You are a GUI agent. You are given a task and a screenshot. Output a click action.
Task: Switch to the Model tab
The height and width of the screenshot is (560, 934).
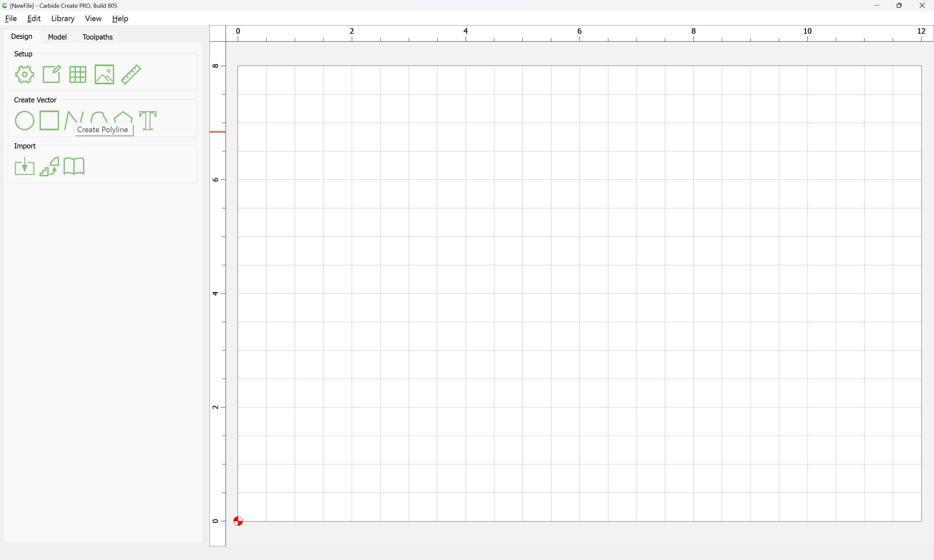click(57, 37)
